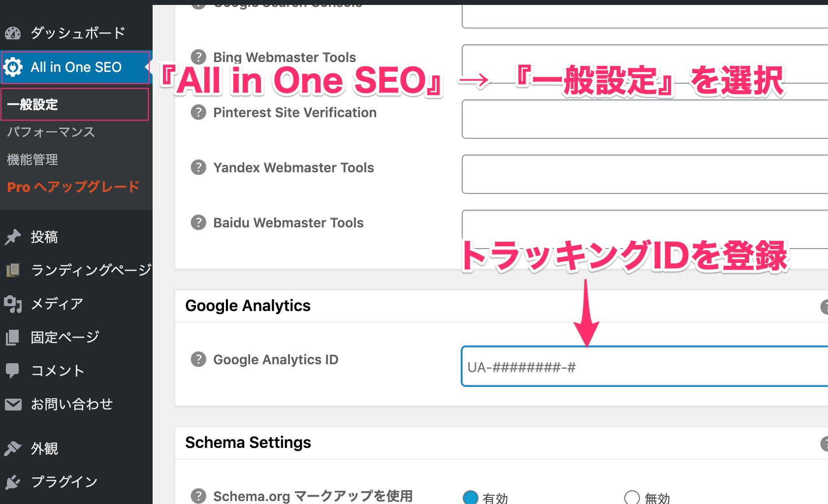Click the メディア media icon

tap(13, 304)
